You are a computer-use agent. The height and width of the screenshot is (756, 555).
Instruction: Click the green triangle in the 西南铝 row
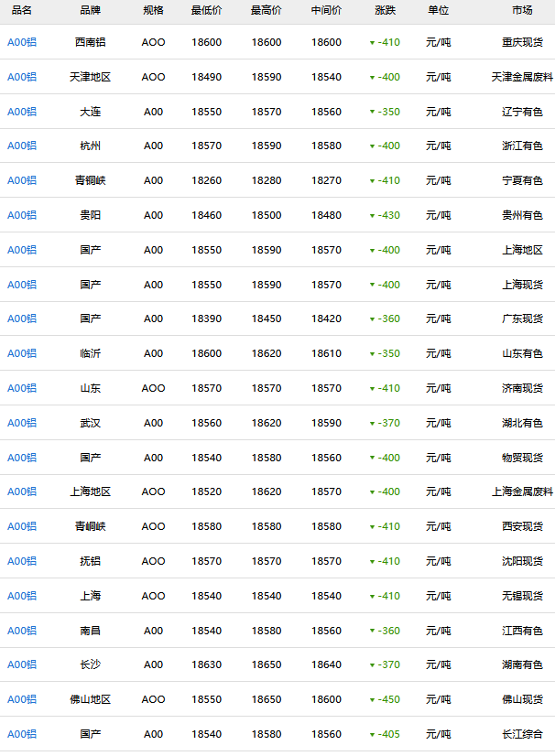[x=372, y=43]
